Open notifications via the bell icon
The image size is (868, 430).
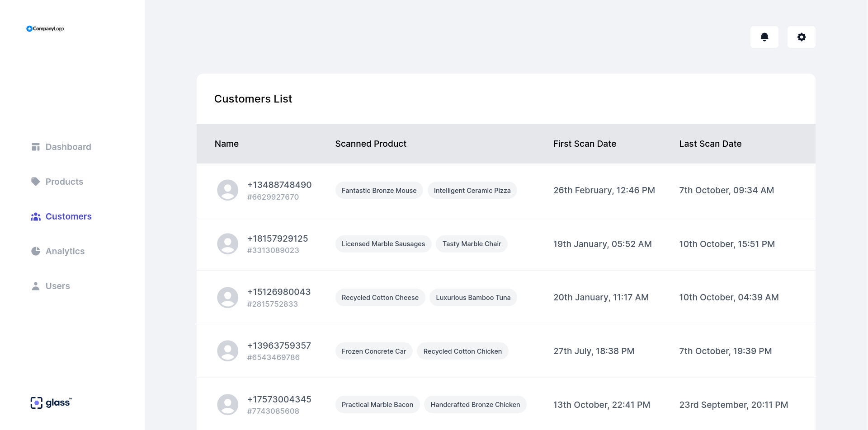[x=764, y=37]
